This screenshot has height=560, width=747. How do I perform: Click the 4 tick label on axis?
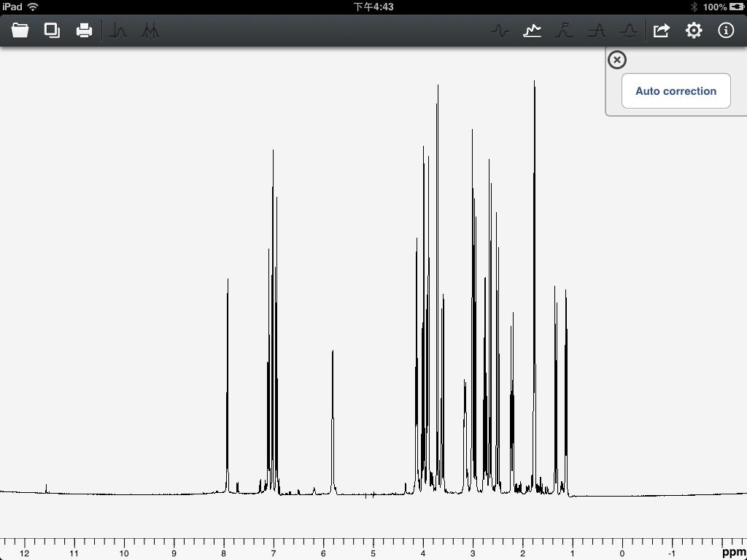pyautogui.click(x=423, y=553)
